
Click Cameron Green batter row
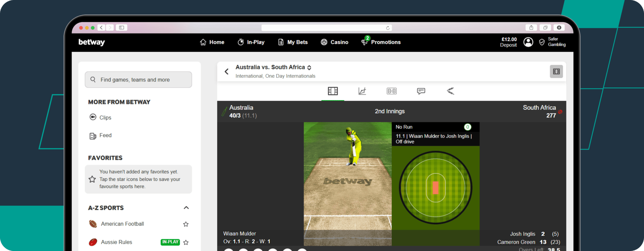click(528, 242)
